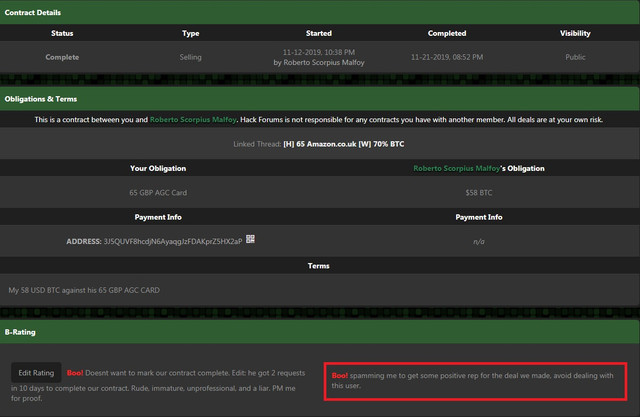Click the Public visibility value
The width and height of the screenshot is (640, 417).
[575, 57]
